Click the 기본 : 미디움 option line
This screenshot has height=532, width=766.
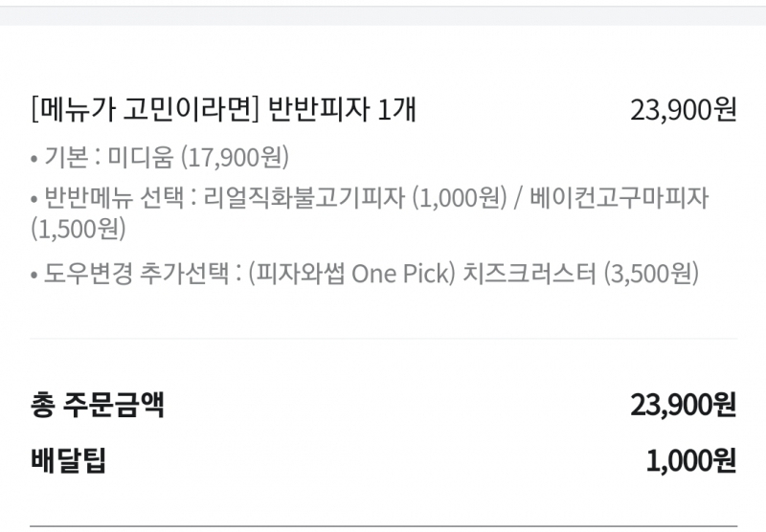[x=160, y=157]
